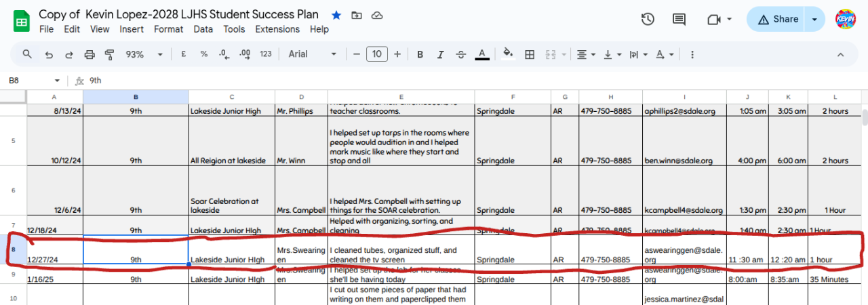Click the vertical scrollbar thumb
This screenshot has height=305, width=868.
click(x=864, y=116)
